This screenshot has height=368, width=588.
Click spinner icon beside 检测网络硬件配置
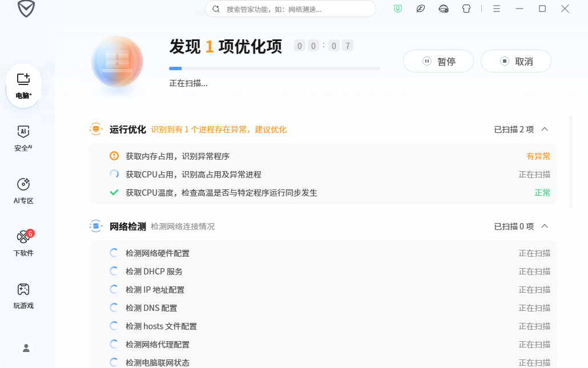[x=114, y=253]
